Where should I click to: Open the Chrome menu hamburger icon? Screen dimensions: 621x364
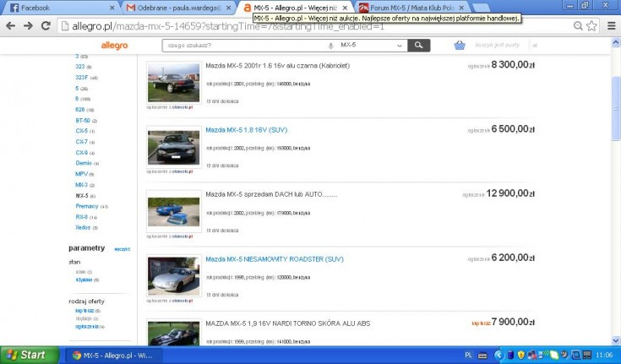(612, 26)
